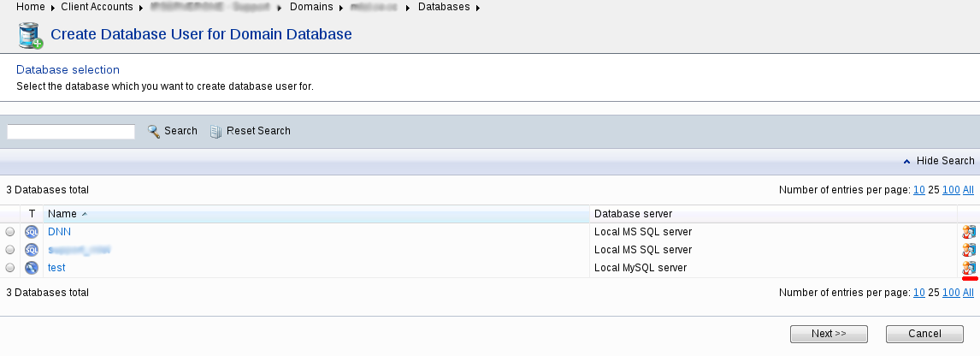Click the Cancel button

tap(924, 334)
